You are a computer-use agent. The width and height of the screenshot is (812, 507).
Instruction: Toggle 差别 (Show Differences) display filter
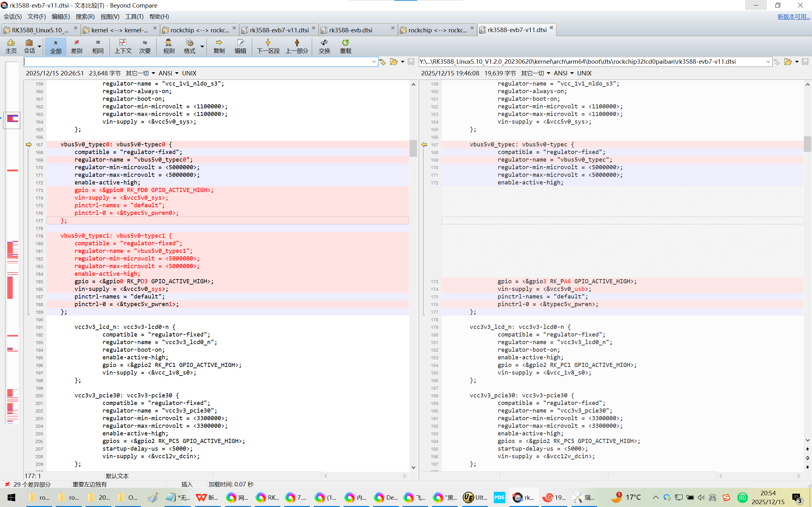tap(76, 46)
